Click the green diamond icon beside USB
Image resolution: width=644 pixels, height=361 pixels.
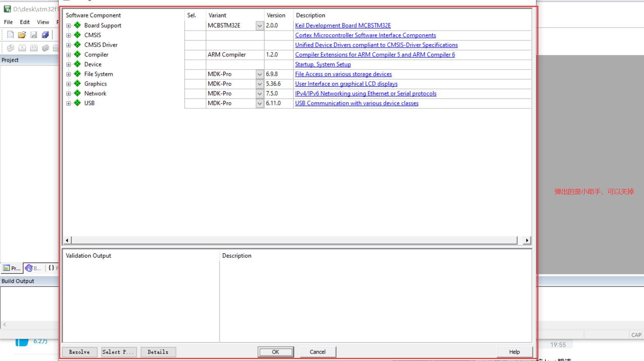(x=77, y=103)
